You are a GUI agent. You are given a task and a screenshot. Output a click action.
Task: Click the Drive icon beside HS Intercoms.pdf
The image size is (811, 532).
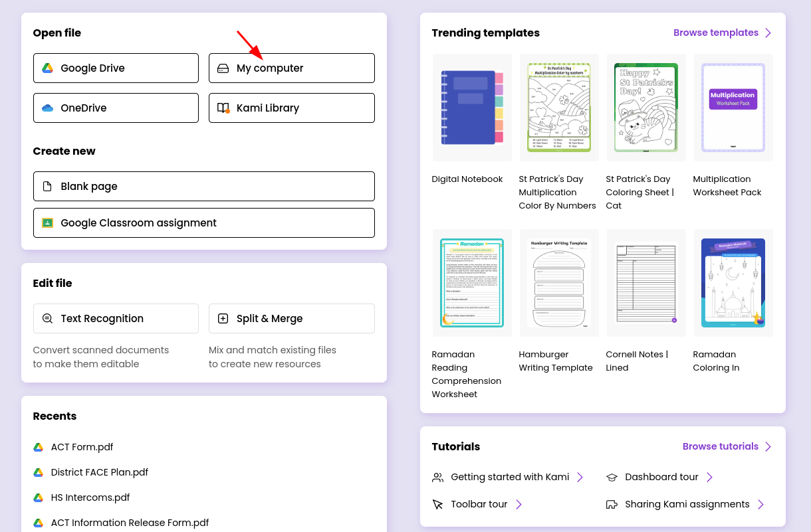pos(39,498)
